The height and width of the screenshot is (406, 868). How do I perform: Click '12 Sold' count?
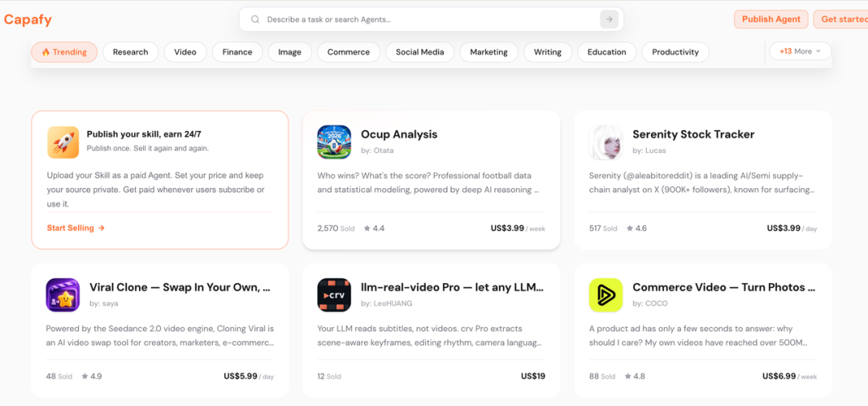tap(330, 376)
